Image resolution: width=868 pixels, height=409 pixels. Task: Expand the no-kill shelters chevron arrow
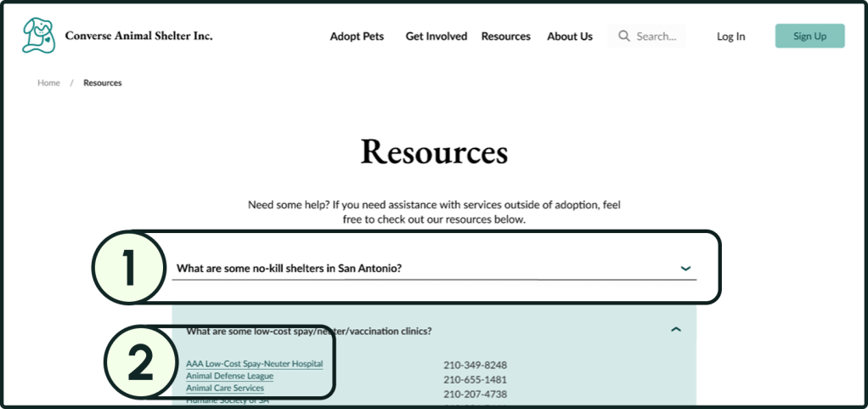coord(685,269)
